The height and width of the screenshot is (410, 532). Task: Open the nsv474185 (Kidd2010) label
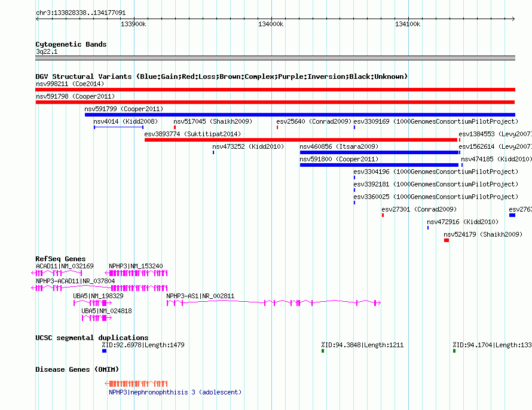[496, 159]
